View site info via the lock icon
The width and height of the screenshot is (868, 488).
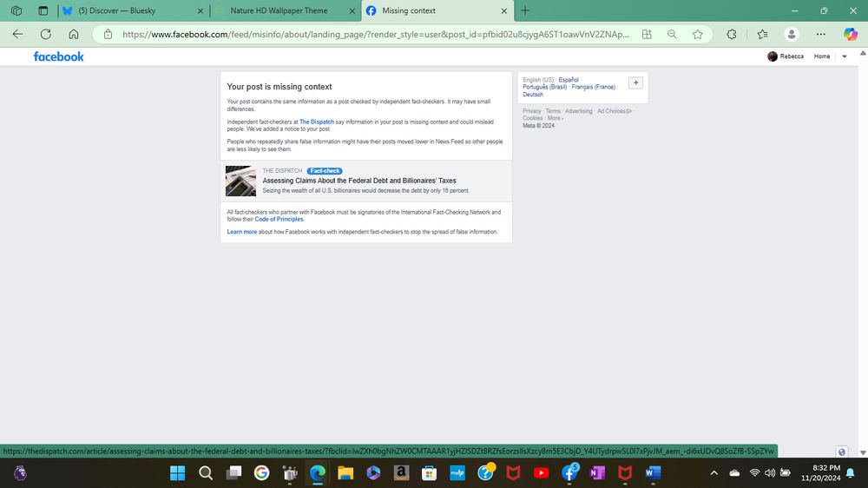click(108, 35)
